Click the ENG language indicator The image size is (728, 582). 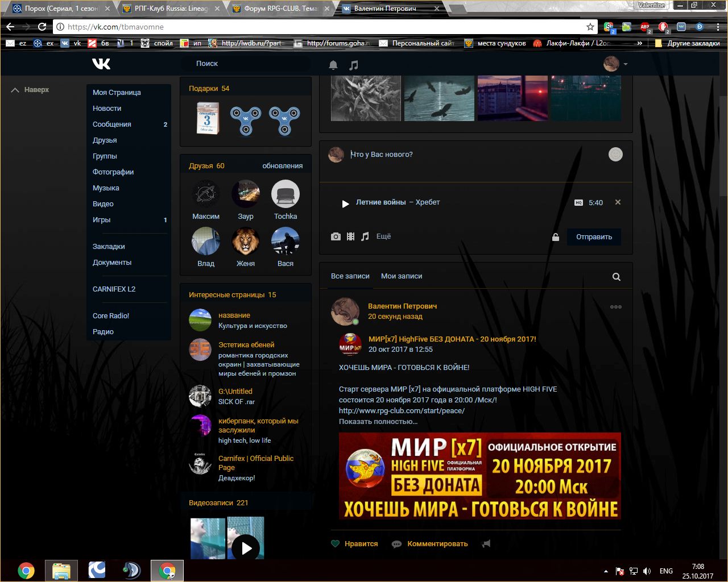[x=666, y=571]
